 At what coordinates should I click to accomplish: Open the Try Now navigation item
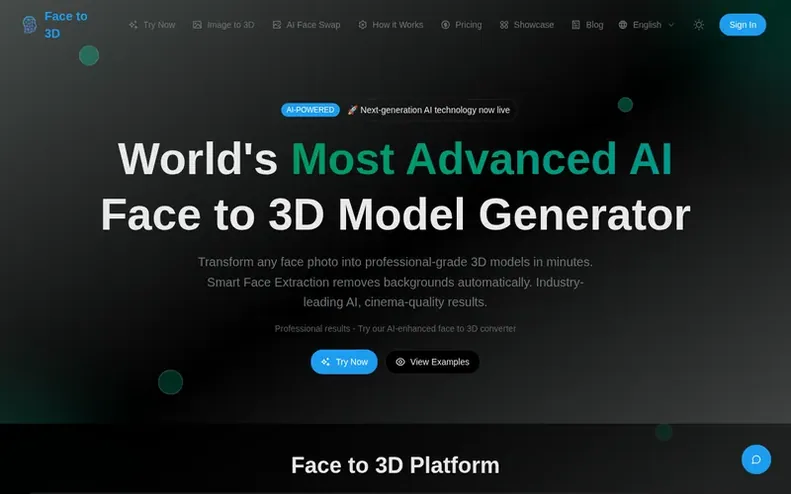(152, 25)
